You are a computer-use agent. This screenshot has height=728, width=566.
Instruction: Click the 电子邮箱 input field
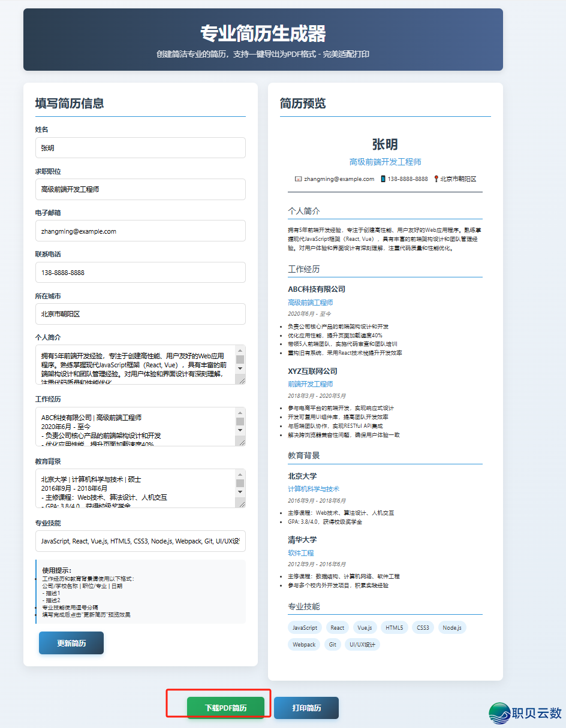click(x=140, y=231)
